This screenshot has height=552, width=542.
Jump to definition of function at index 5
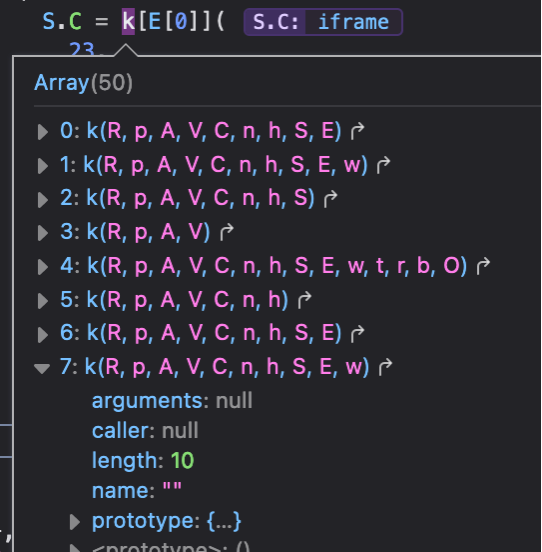pyautogui.click(x=304, y=300)
